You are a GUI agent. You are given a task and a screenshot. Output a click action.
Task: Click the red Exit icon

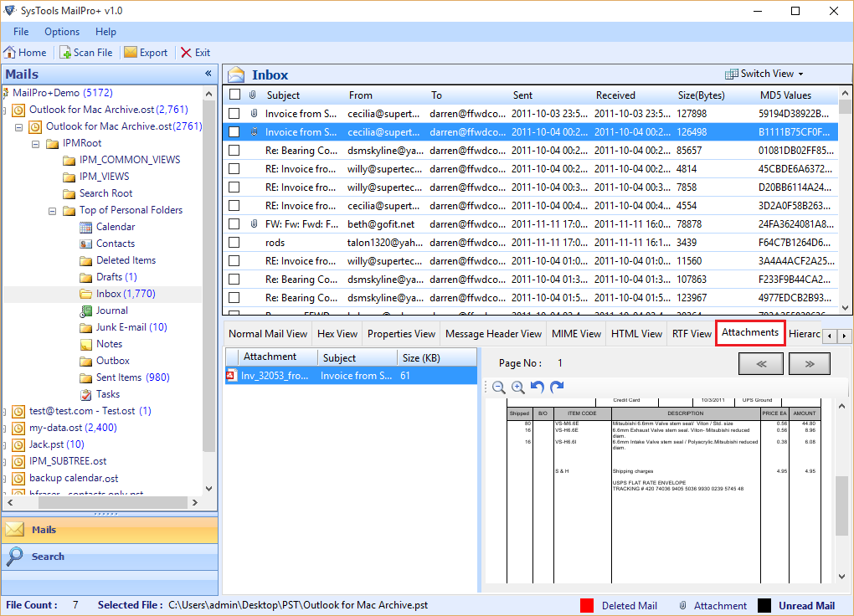tap(186, 53)
